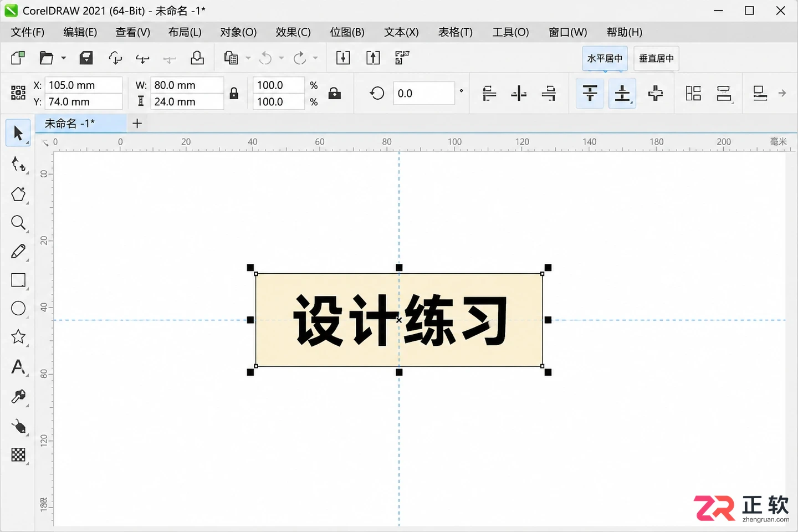Click the rotation angle field
Screen dimensions: 798x532
click(x=424, y=93)
